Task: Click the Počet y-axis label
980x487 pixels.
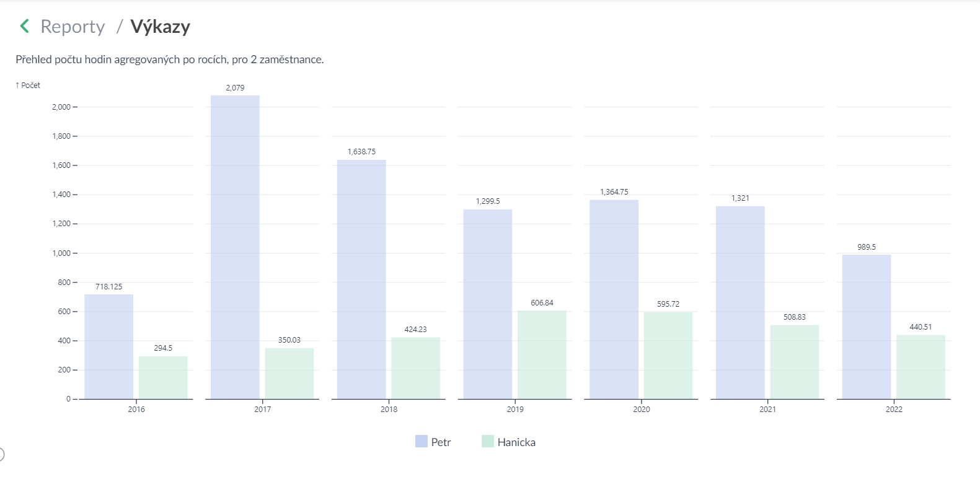Action: [x=28, y=86]
